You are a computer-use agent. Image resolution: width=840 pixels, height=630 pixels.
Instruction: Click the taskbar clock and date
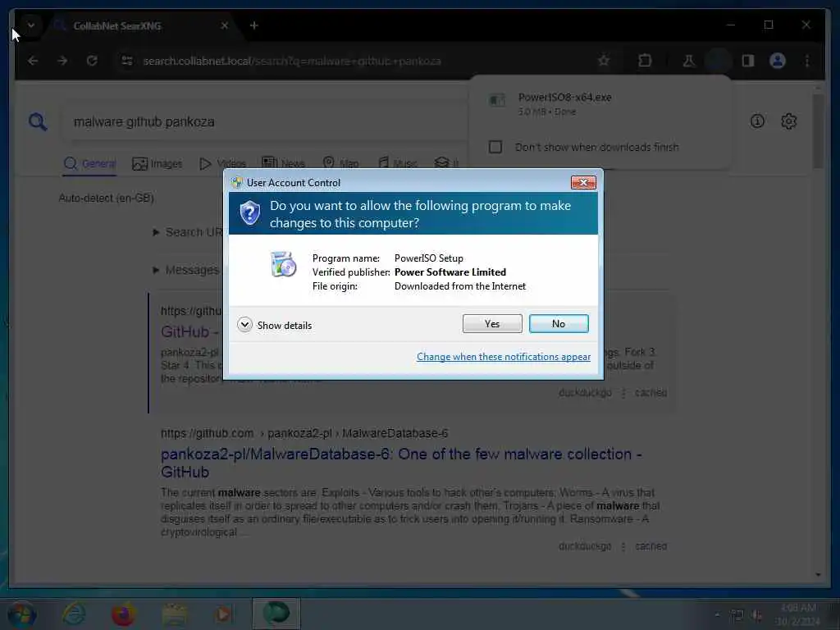point(798,614)
